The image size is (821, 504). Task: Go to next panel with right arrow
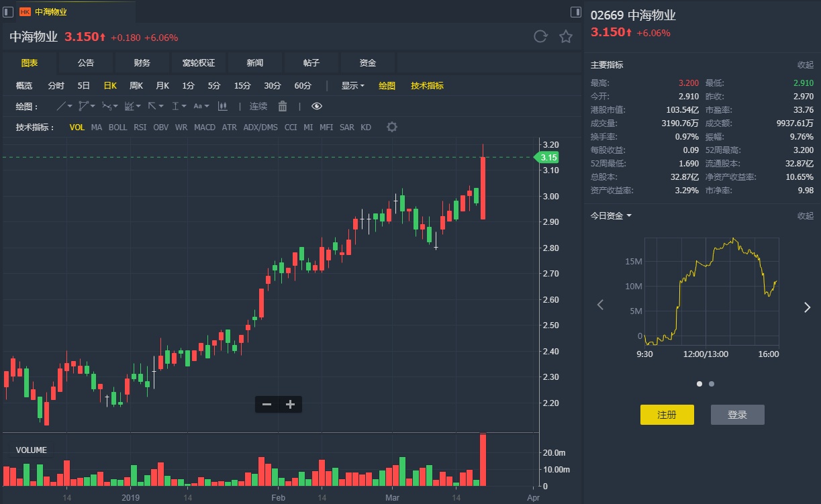[807, 307]
